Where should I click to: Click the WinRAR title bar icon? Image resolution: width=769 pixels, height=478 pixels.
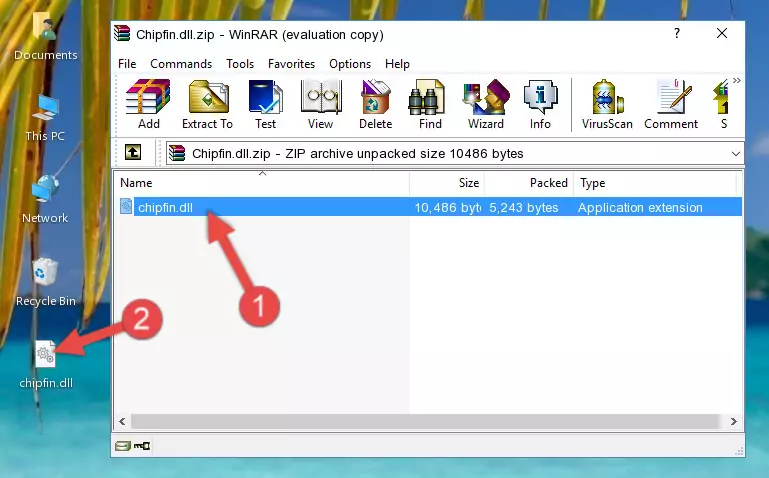(x=122, y=34)
